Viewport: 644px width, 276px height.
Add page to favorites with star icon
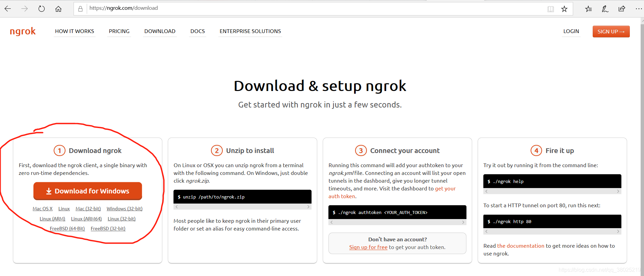click(x=564, y=9)
